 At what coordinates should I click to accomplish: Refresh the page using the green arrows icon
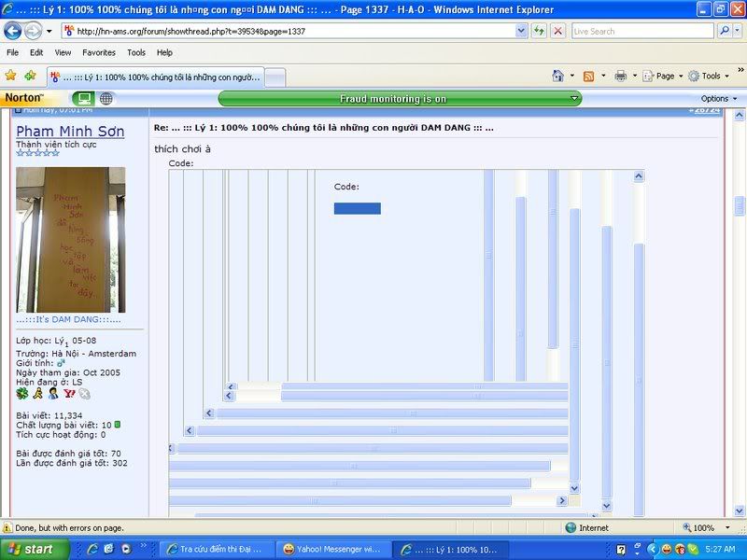tap(540, 31)
